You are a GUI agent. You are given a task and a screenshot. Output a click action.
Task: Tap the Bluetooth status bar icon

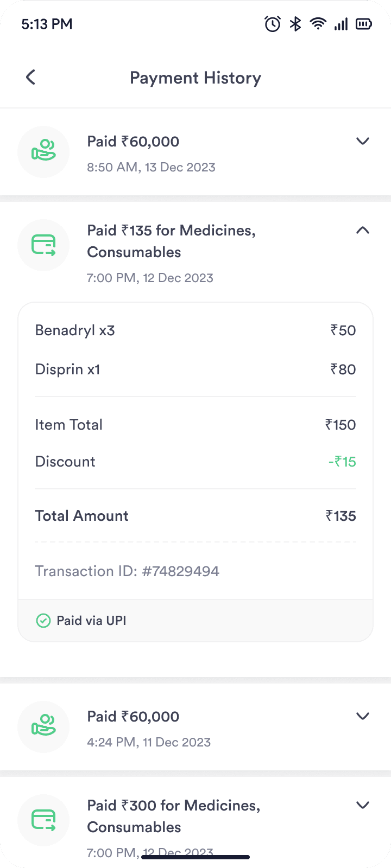tap(295, 24)
